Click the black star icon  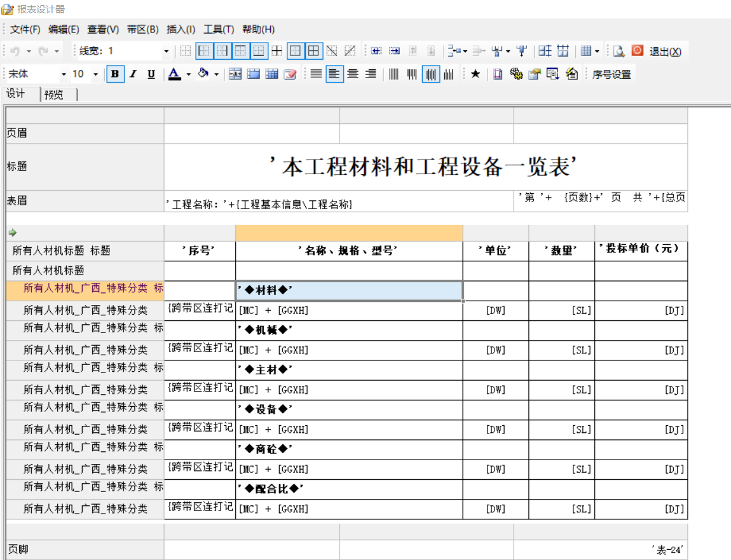pyautogui.click(x=475, y=74)
